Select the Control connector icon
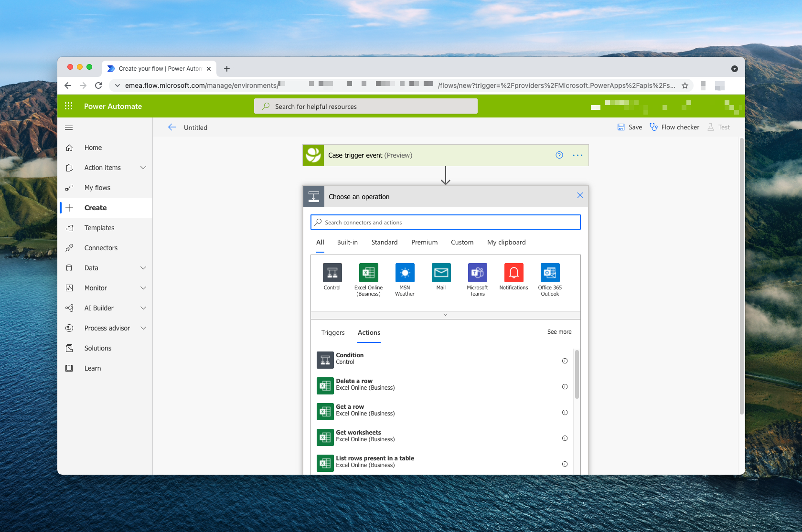This screenshot has width=802, height=532. pyautogui.click(x=332, y=273)
